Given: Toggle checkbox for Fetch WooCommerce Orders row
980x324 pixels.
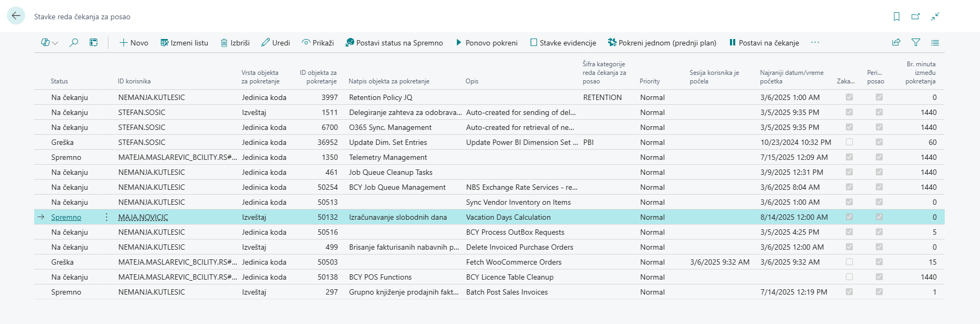Looking at the screenshot, I should click(x=849, y=262).
